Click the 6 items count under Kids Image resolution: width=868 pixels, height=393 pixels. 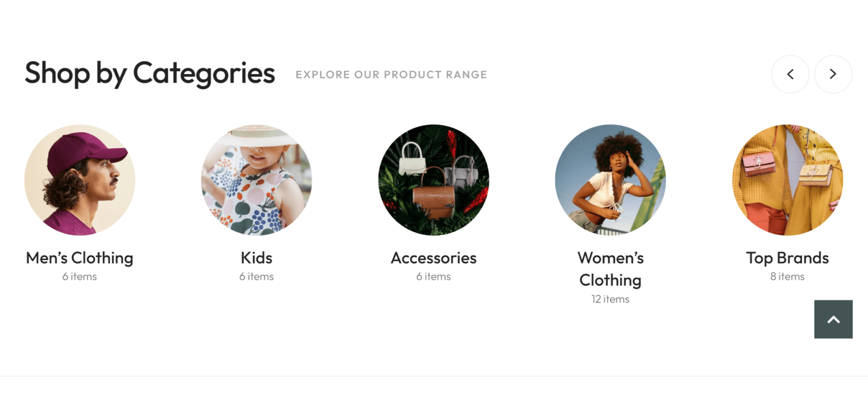point(257,277)
